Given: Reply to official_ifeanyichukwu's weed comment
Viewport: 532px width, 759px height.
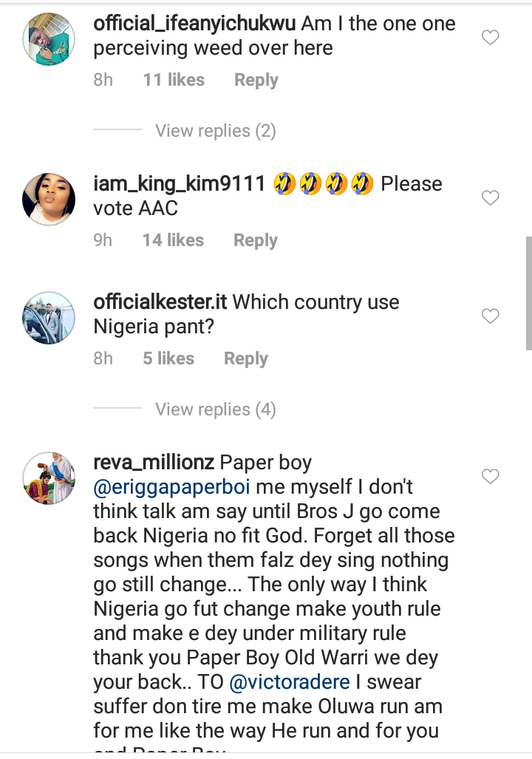Looking at the screenshot, I should point(256,80).
